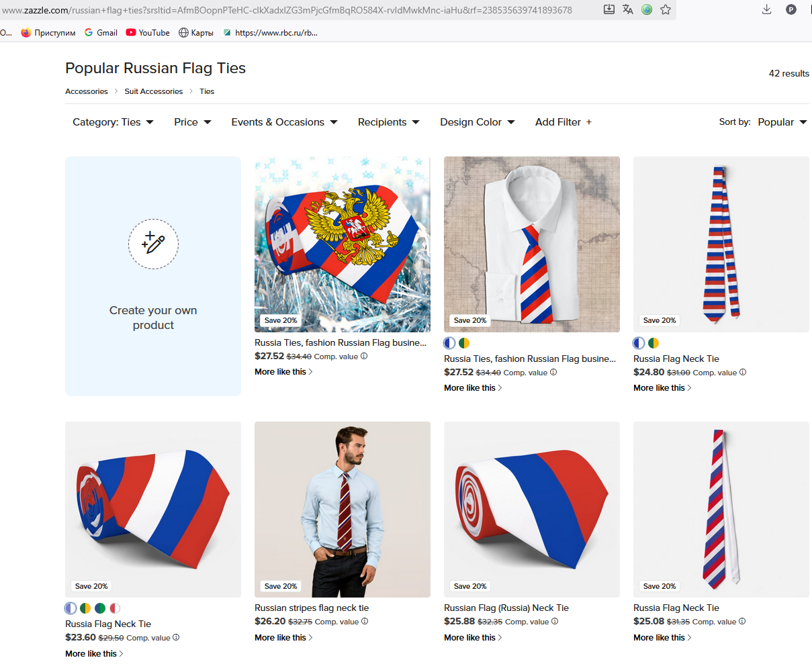Click the translate page icon in address bar

[x=628, y=9]
